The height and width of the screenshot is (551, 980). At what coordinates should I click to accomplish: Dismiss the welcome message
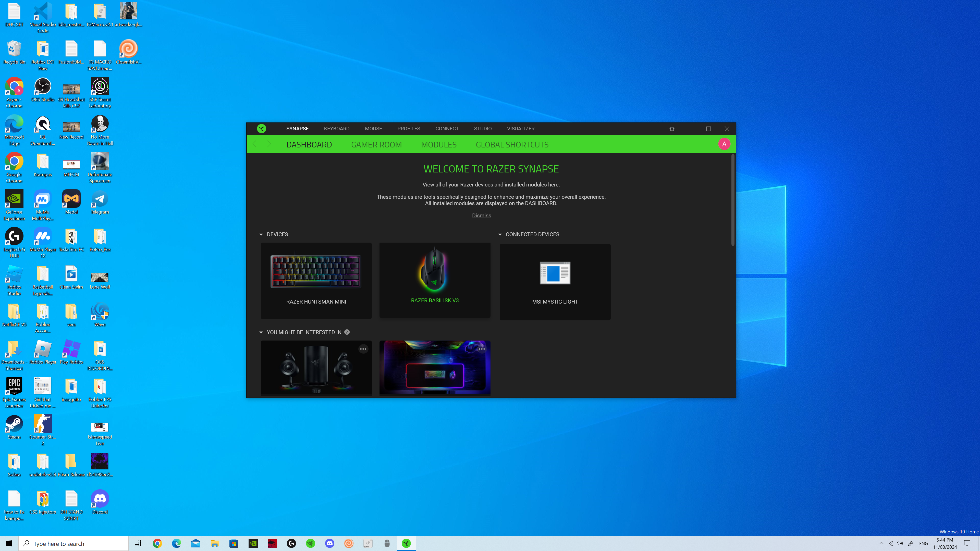coord(481,215)
